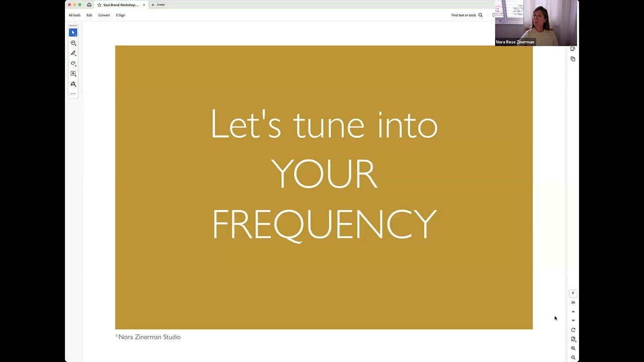Click the search magnifier icon

coord(480,15)
